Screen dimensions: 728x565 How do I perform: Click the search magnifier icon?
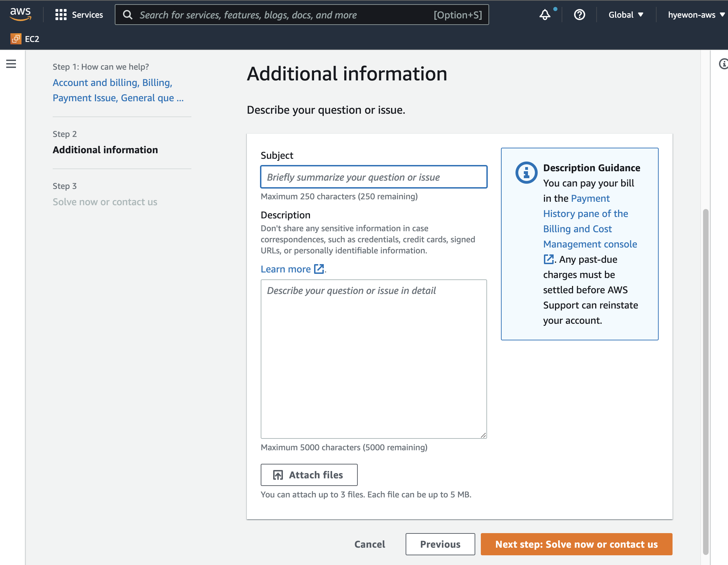[128, 15]
